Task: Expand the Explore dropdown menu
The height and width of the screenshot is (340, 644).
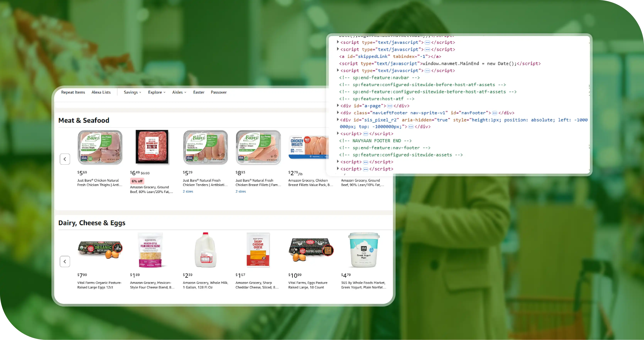Action: click(157, 92)
